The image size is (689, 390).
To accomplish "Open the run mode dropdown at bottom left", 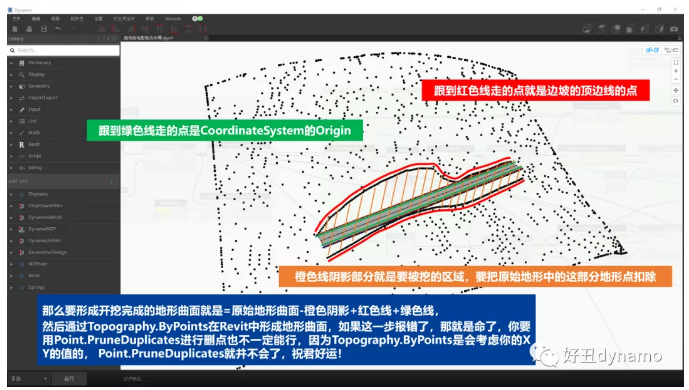I will [x=29, y=378].
